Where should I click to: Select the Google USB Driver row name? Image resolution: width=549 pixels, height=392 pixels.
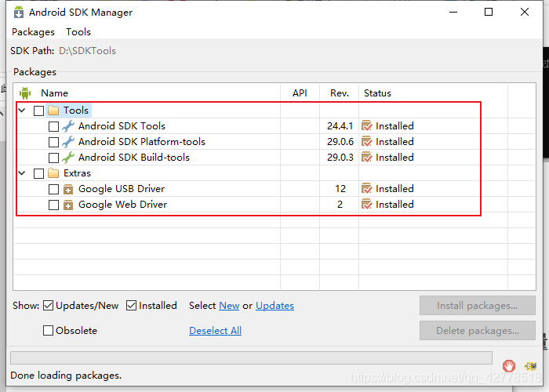coord(122,189)
